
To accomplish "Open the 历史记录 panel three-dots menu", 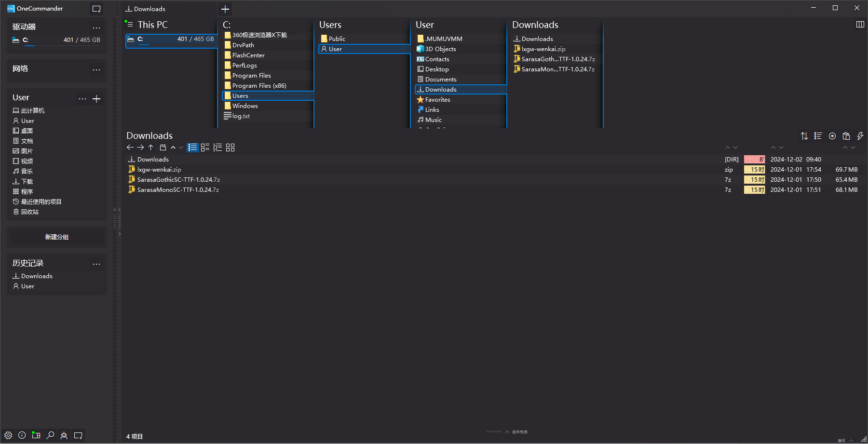I will (96, 264).
